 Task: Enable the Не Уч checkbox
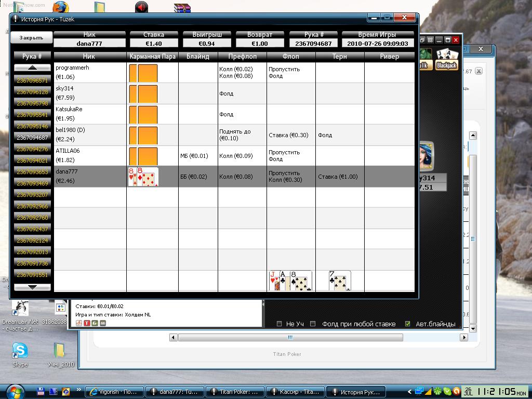click(x=280, y=324)
